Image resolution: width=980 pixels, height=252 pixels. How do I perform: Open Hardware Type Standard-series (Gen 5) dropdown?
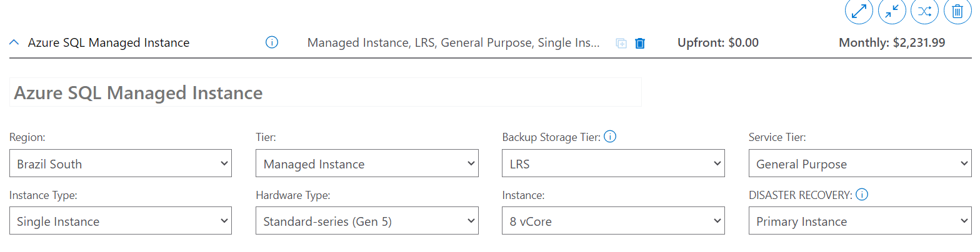click(367, 221)
